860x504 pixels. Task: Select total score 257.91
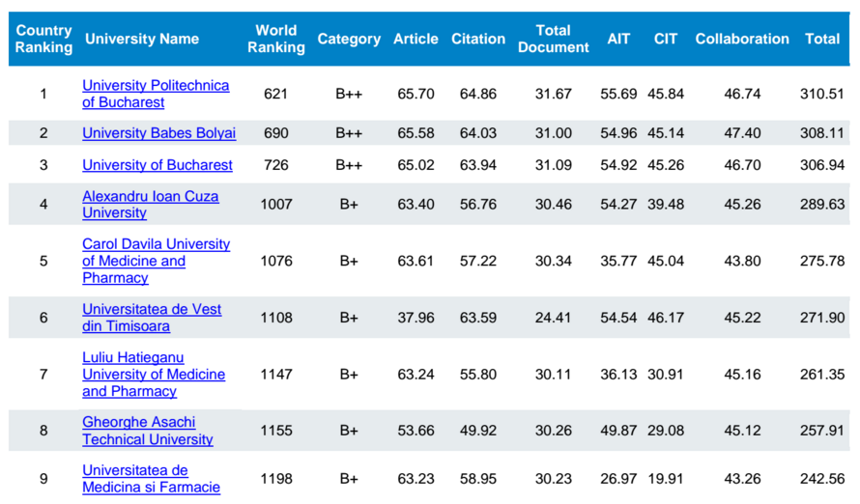821,431
